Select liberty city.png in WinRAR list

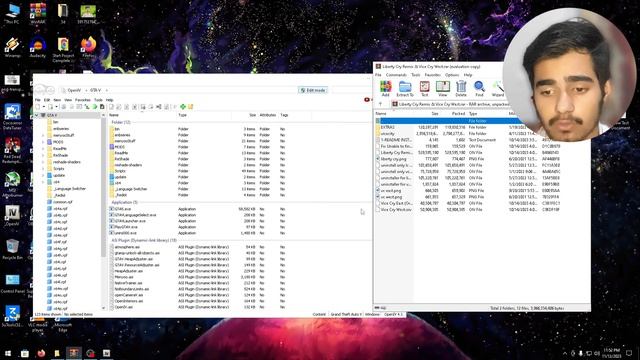coord(469,159)
